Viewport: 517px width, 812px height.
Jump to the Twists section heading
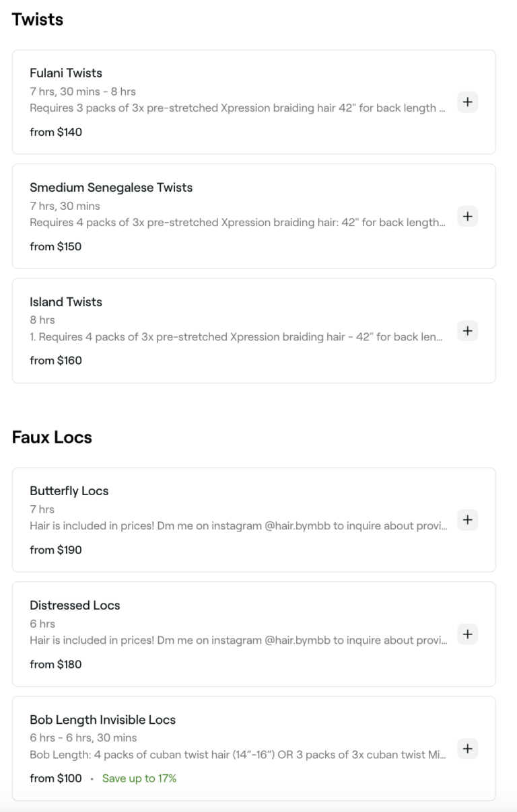click(x=38, y=20)
